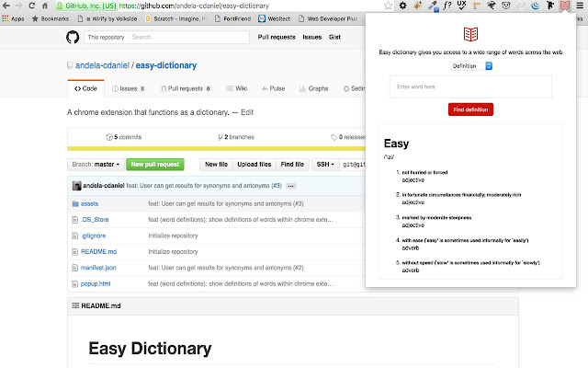Open the gear extension in the toolbar
This screenshot has height=368, width=588.
pos(402,6)
